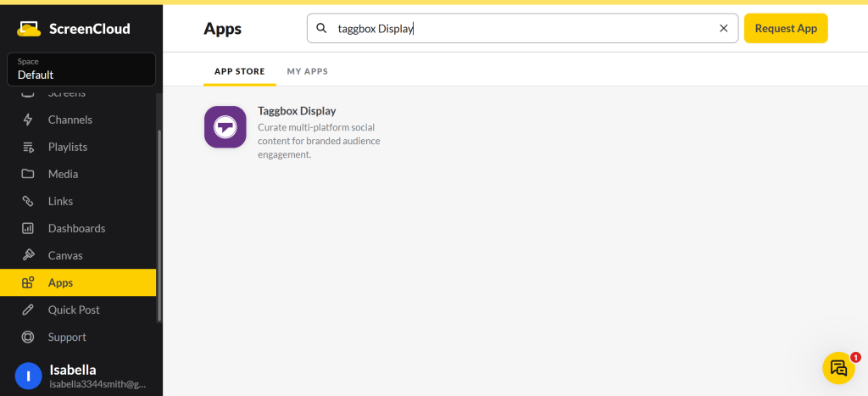Click the Apps page heading
The height and width of the screenshot is (396, 868).
pyautogui.click(x=223, y=29)
